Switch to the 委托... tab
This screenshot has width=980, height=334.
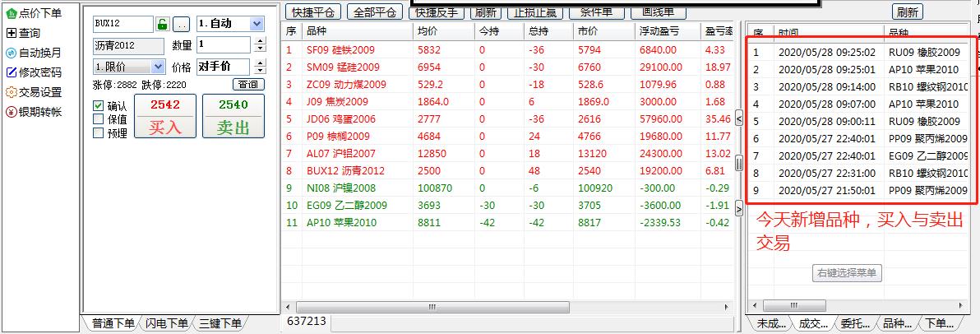855,323
